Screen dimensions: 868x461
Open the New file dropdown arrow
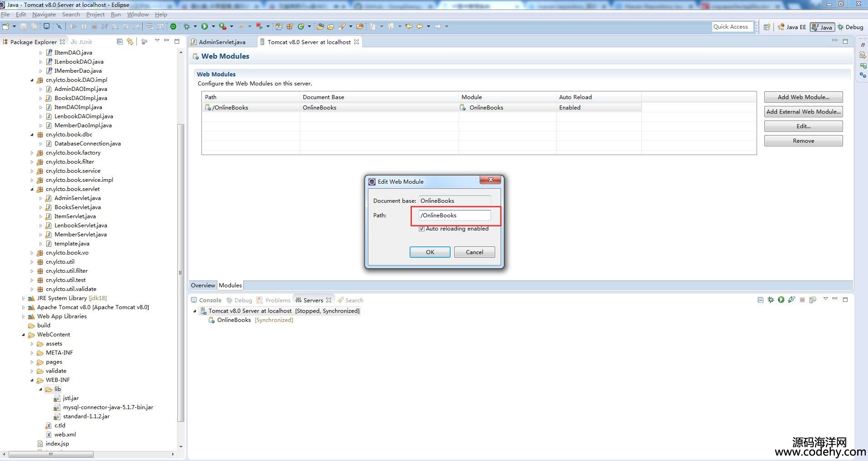(x=14, y=26)
